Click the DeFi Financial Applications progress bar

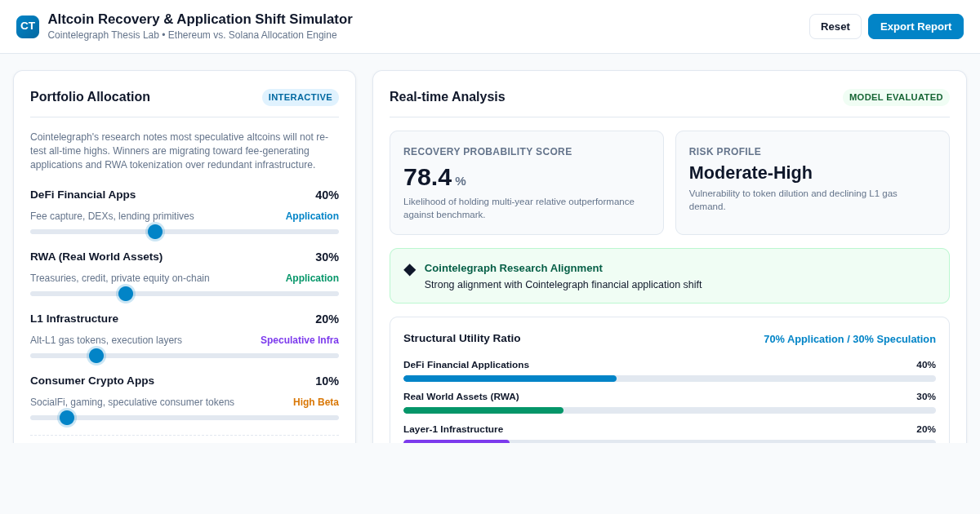click(670, 379)
